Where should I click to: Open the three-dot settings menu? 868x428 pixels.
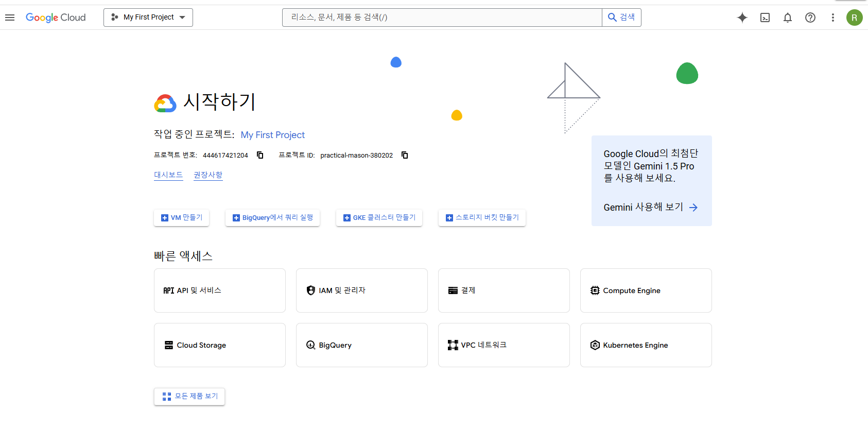pos(832,18)
